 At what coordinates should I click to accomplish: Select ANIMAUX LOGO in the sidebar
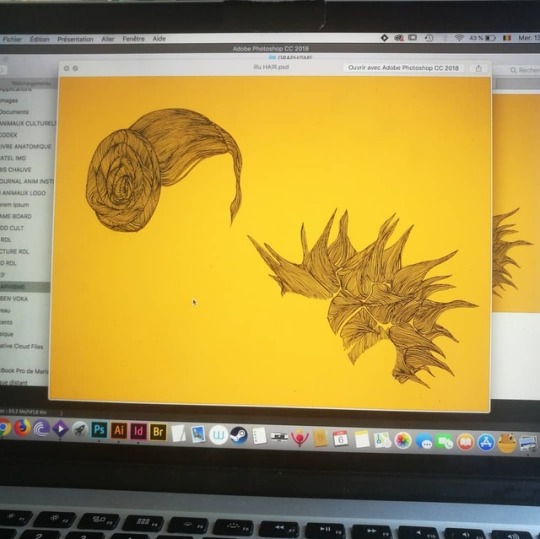click(23, 193)
